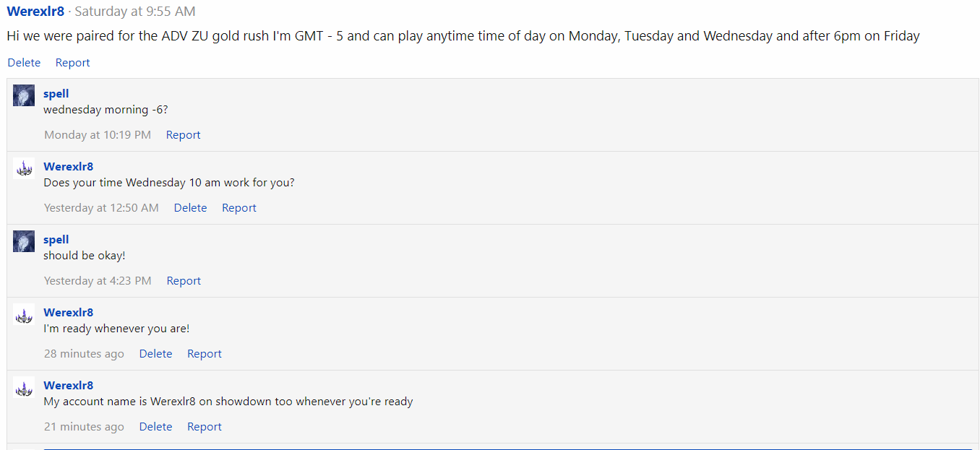Delete the comment posted 28 minutes ago

(155, 354)
